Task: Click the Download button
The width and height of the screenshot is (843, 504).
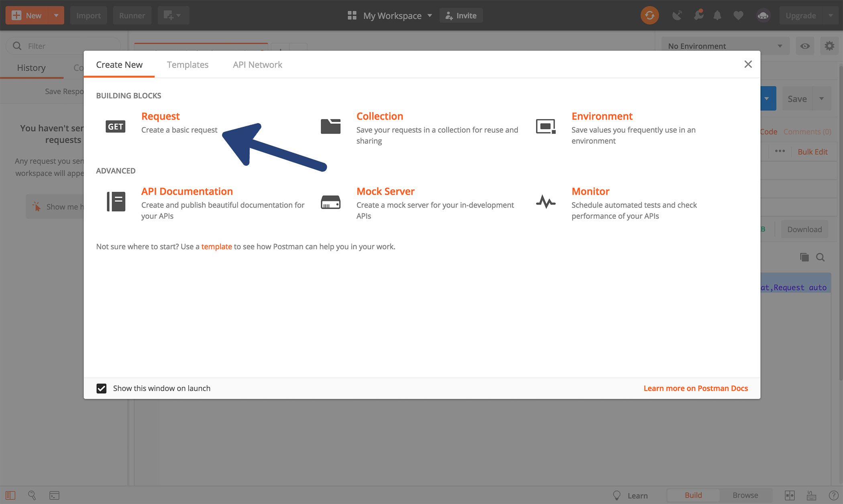Action: click(x=804, y=229)
